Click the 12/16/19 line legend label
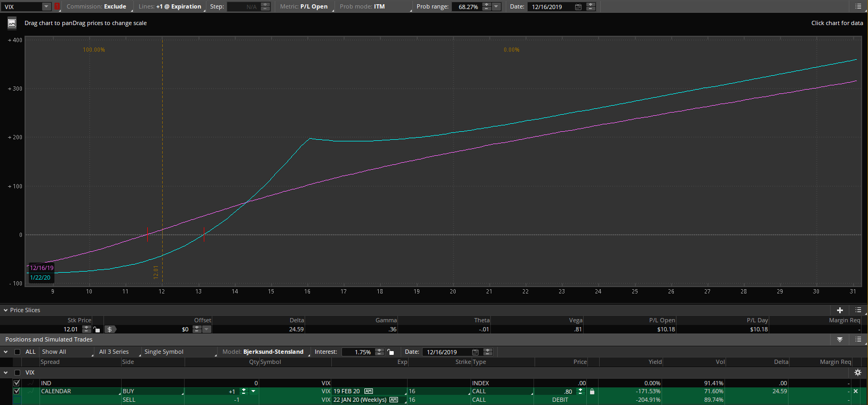The image size is (868, 405). click(42, 268)
